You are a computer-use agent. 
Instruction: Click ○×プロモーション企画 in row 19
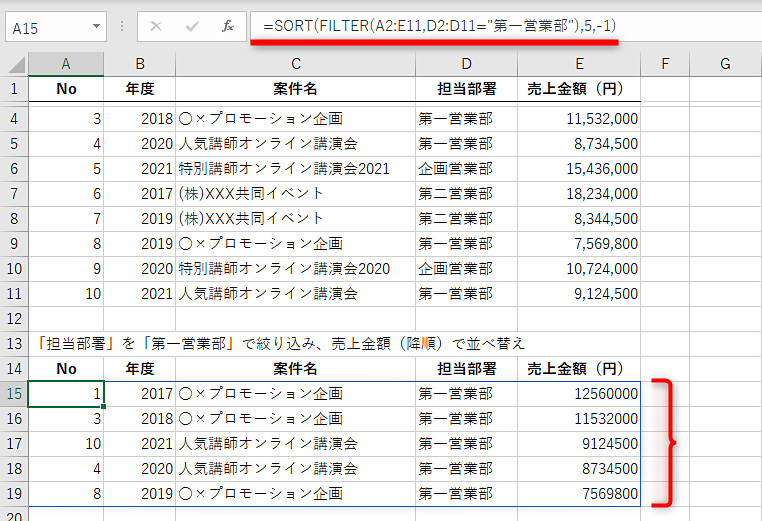(x=295, y=494)
